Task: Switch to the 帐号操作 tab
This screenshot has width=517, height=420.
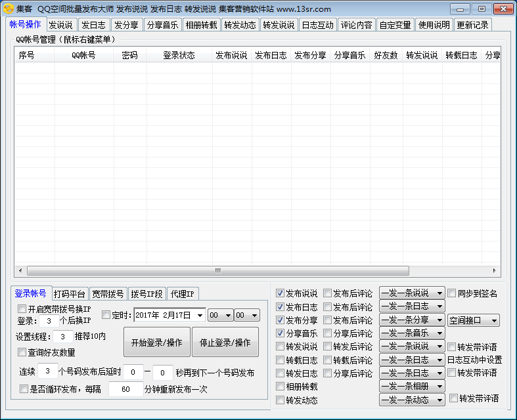Action: pos(25,24)
